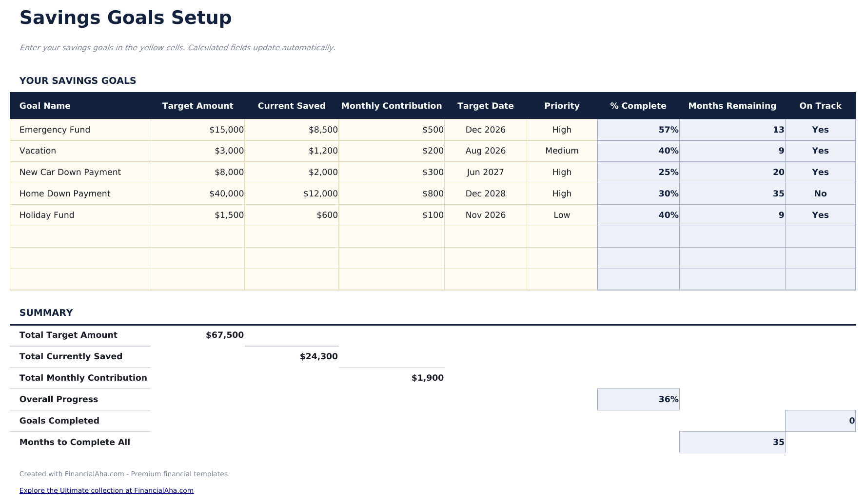Click an empty yellow goal name cell

click(x=80, y=236)
